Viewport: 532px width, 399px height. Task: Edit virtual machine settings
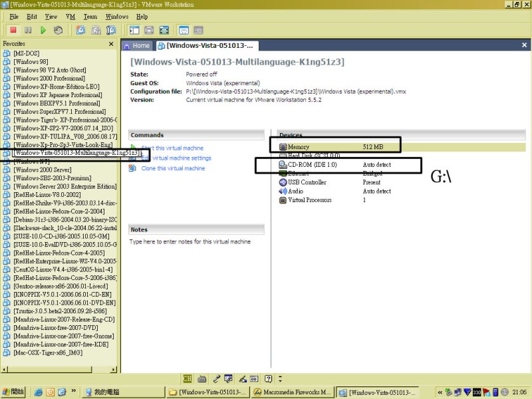click(176, 158)
